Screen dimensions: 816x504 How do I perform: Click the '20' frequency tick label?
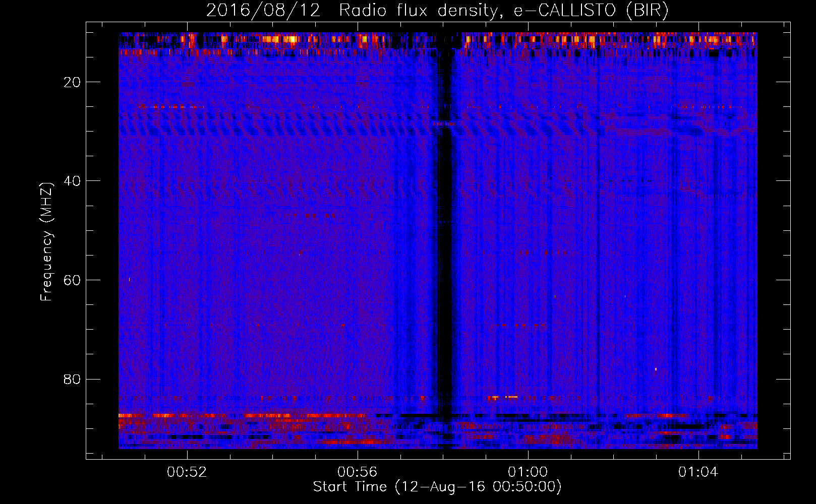[x=73, y=82]
